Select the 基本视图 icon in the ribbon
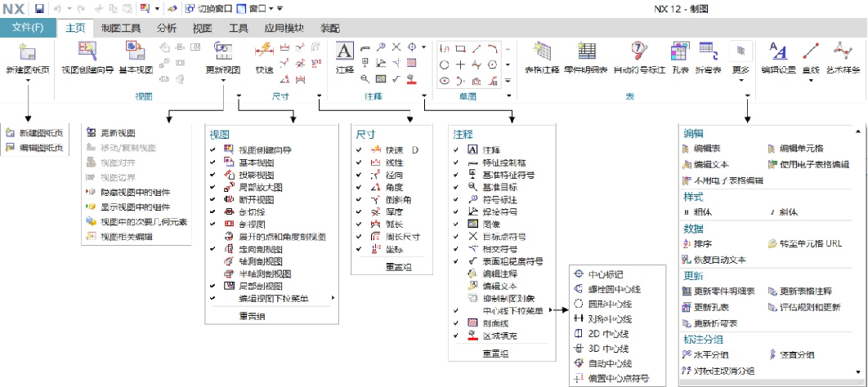Image resolution: width=868 pixels, height=387 pixels. 136,51
